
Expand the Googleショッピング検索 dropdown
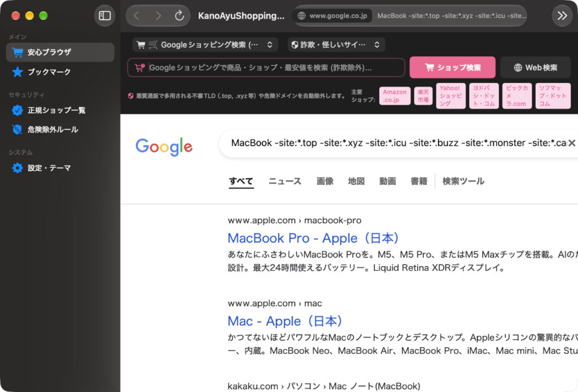pos(205,45)
